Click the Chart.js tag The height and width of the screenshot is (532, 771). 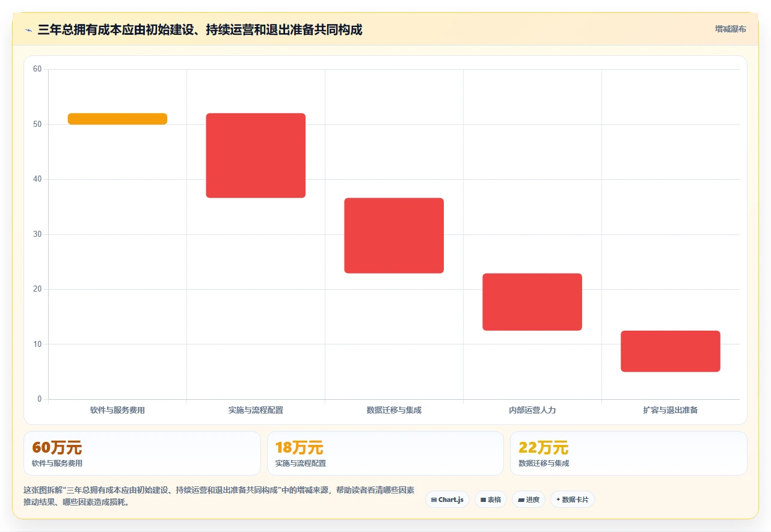click(x=447, y=500)
